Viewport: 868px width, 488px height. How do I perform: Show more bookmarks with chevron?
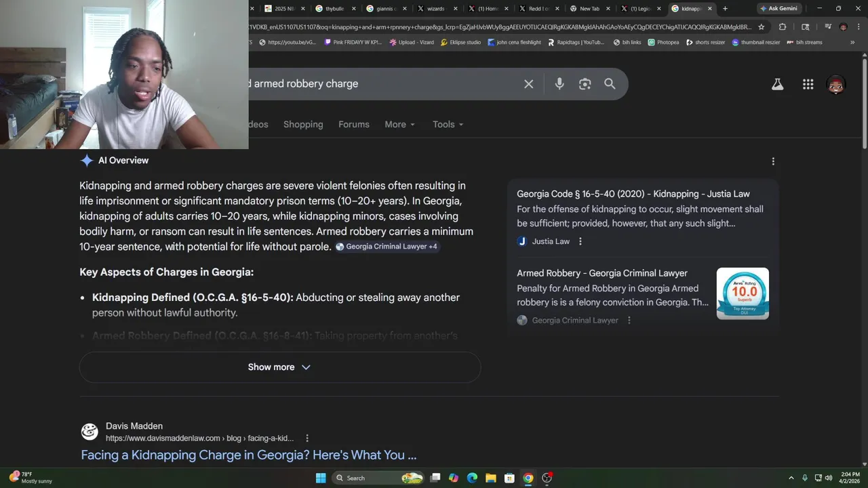coord(852,42)
